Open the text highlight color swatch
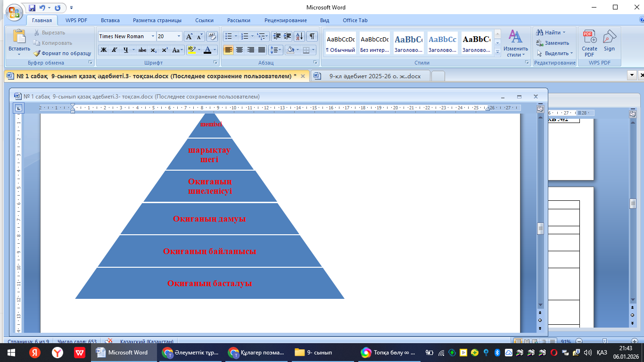This screenshot has width=644, height=362. pyautogui.click(x=191, y=50)
